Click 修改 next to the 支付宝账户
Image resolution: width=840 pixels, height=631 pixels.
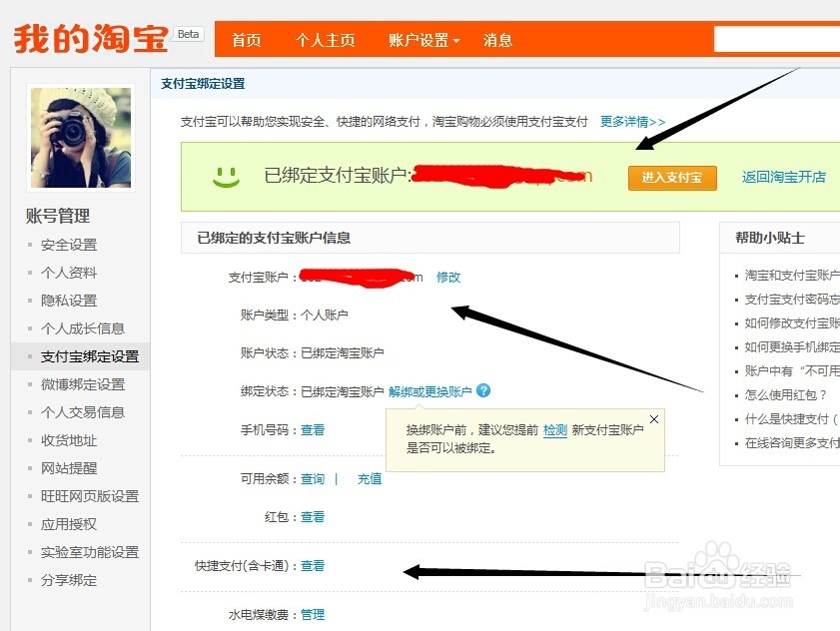[448, 277]
